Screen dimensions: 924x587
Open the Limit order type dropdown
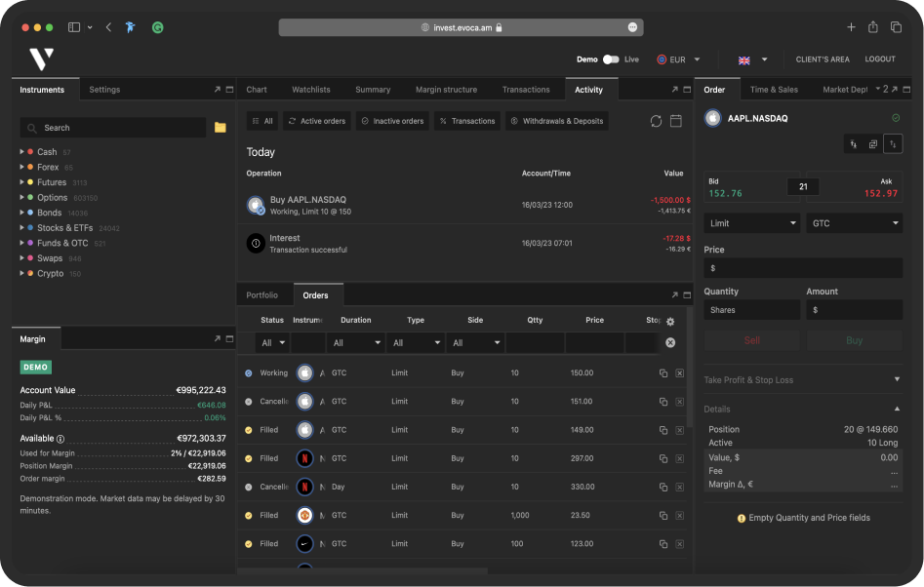pyautogui.click(x=751, y=223)
